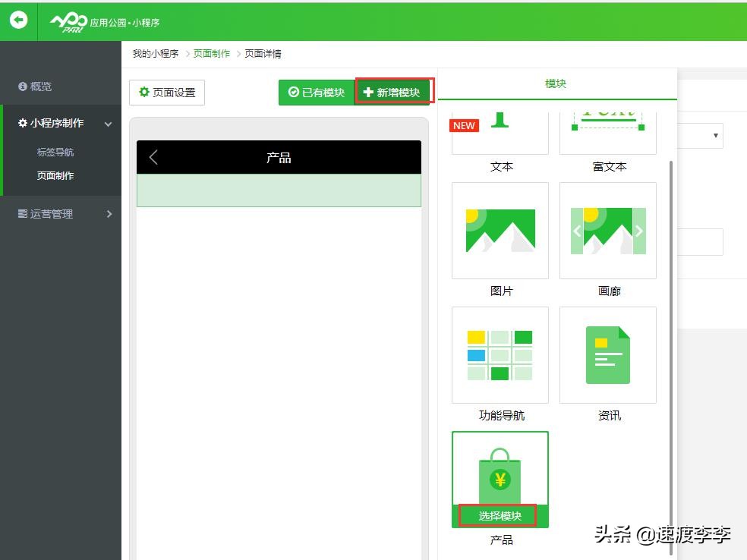Open the 页面设置 settings gear
This screenshot has width=747, height=560.
pos(166,92)
